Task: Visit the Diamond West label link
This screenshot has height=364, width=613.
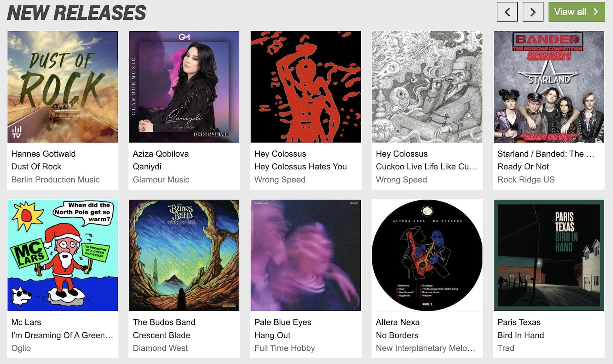Action: coord(160,348)
